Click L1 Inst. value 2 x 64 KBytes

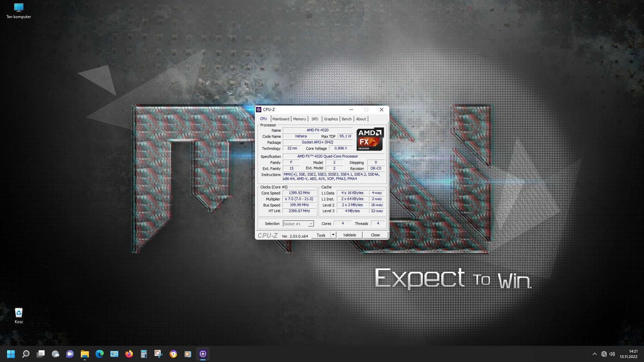tap(352, 199)
